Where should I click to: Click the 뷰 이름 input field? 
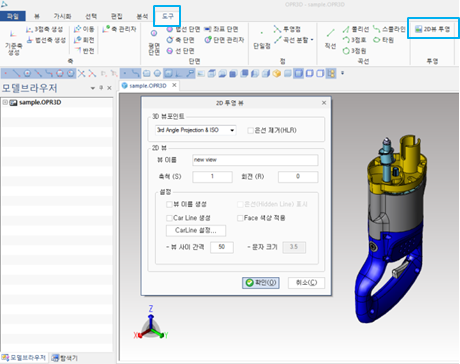coord(255,160)
